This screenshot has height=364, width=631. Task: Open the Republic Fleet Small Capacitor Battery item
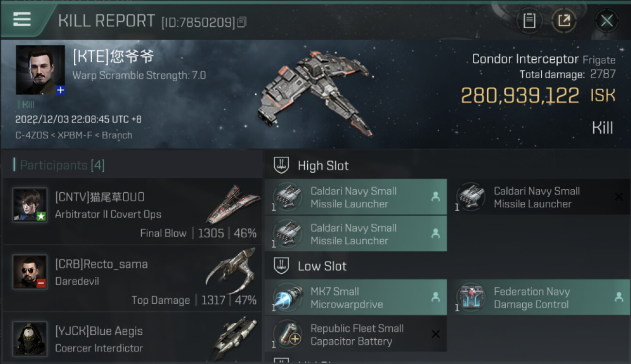356,334
